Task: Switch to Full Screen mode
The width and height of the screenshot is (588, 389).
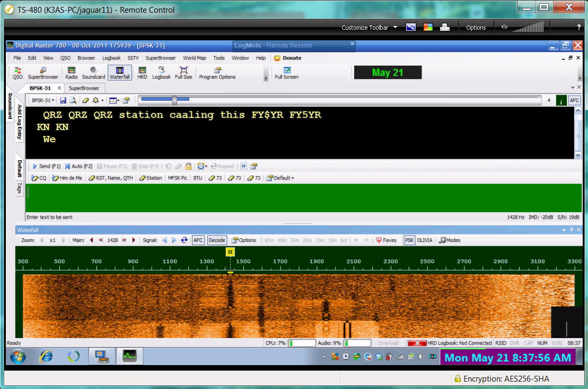Action: click(286, 73)
